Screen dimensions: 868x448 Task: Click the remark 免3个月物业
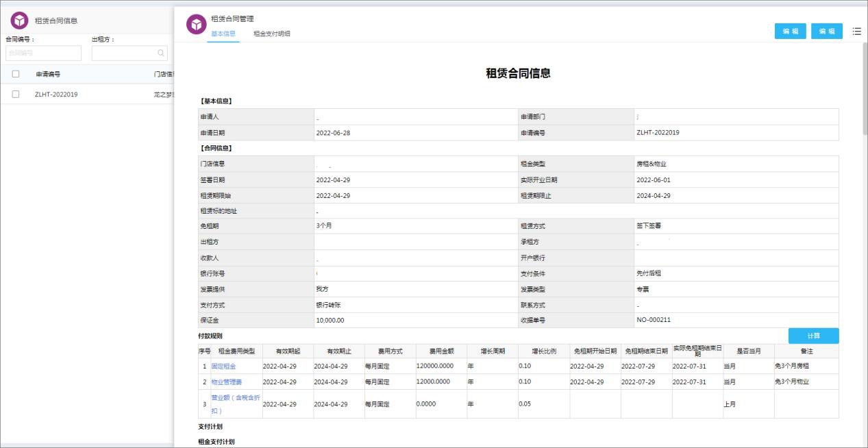click(792, 382)
